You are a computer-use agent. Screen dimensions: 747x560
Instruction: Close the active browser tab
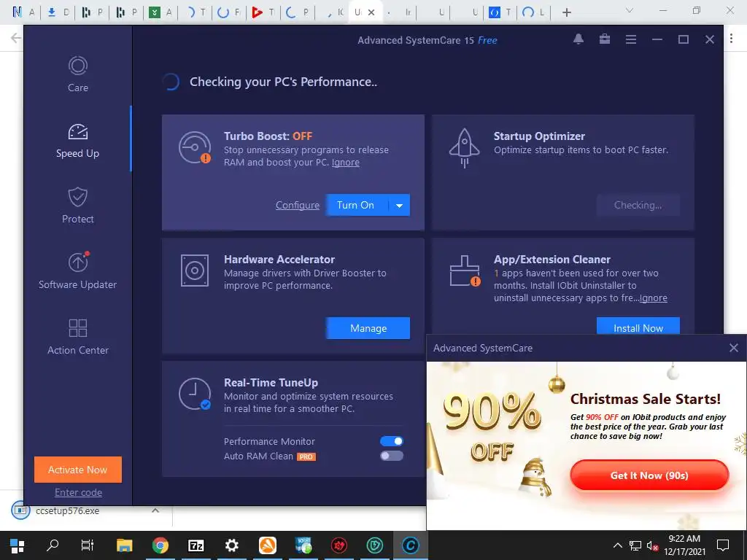(371, 12)
